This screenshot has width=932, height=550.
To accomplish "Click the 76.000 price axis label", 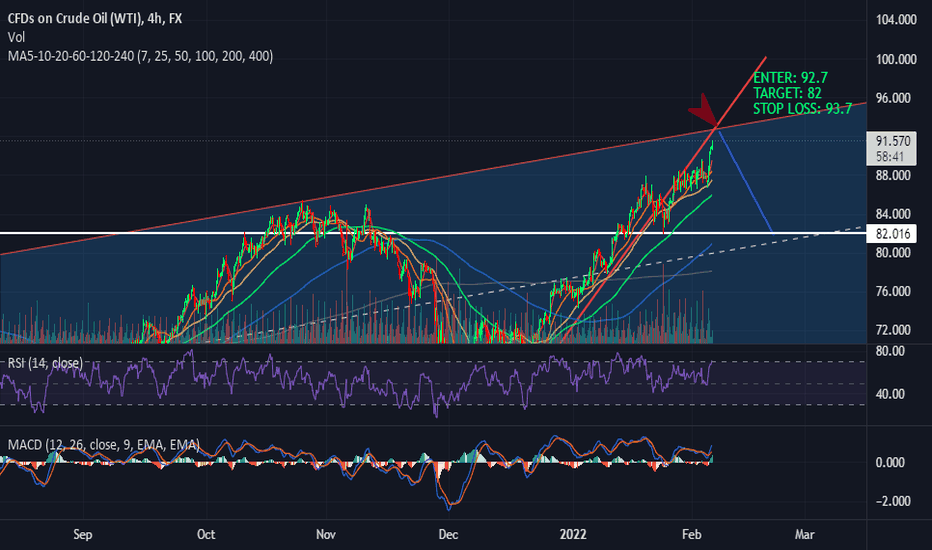I will point(893,291).
